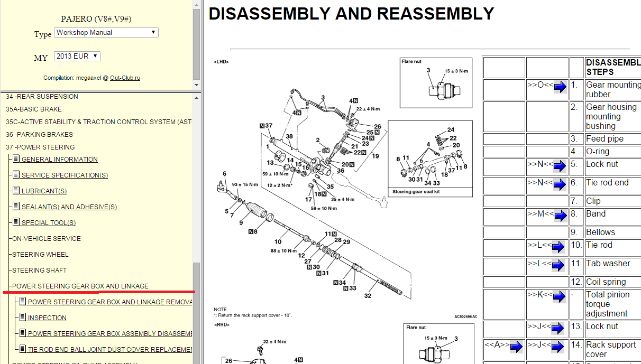Click blue arrow beside Gear mounting rubber

click(x=560, y=88)
